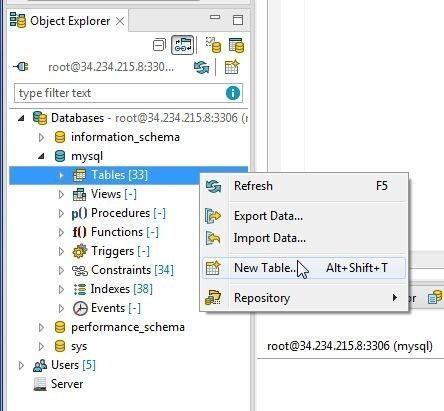The width and height of the screenshot is (444, 411).
Task: Select the mysql database
Action: pyautogui.click(x=87, y=156)
